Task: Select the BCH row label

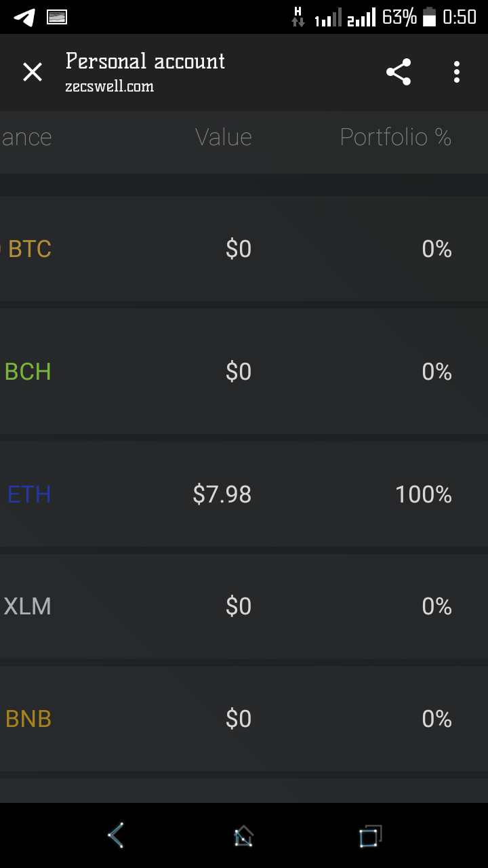Action: click(28, 372)
